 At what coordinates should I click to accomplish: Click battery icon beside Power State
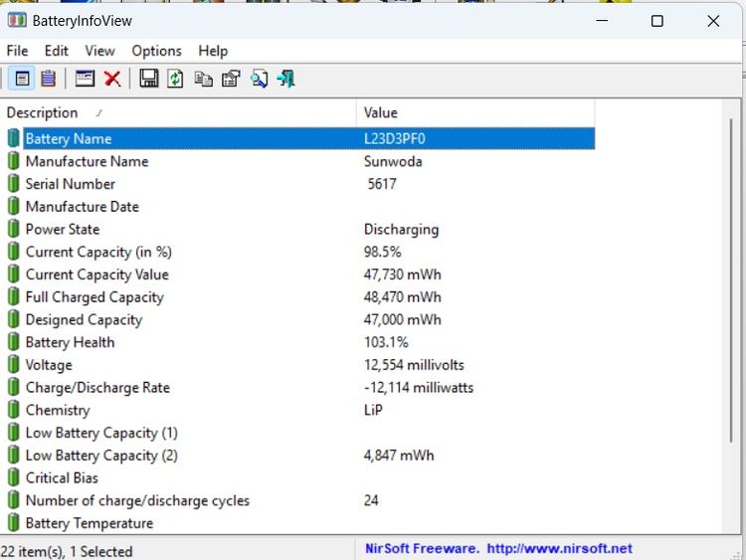(x=14, y=229)
